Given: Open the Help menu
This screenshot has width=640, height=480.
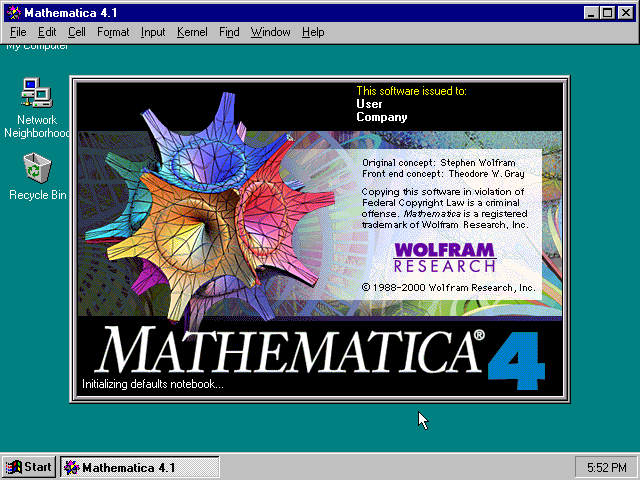Looking at the screenshot, I should (x=313, y=32).
